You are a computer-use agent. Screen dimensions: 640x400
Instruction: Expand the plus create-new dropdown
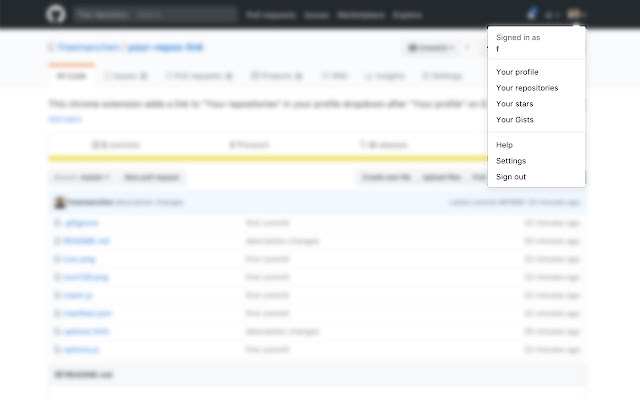click(x=552, y=15)
